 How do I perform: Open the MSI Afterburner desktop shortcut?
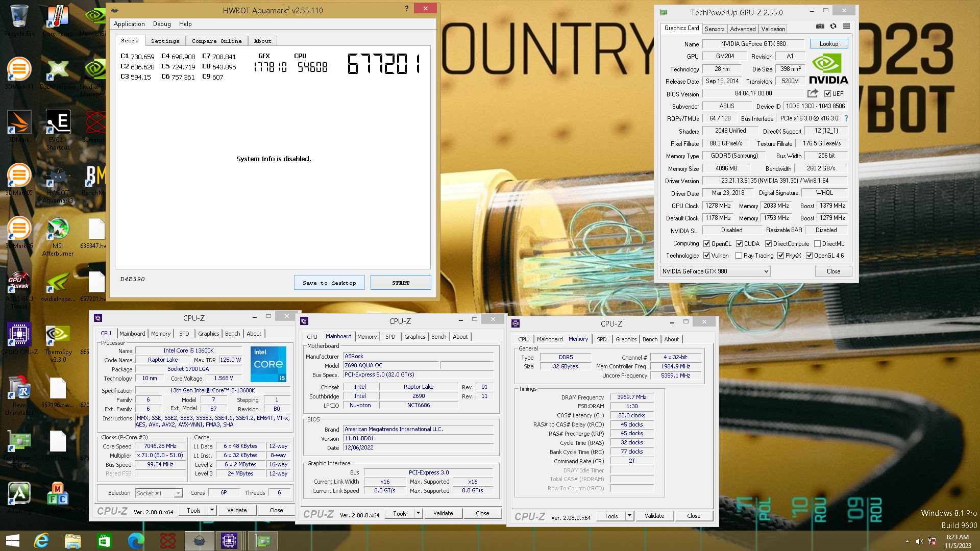click(58, 237)
